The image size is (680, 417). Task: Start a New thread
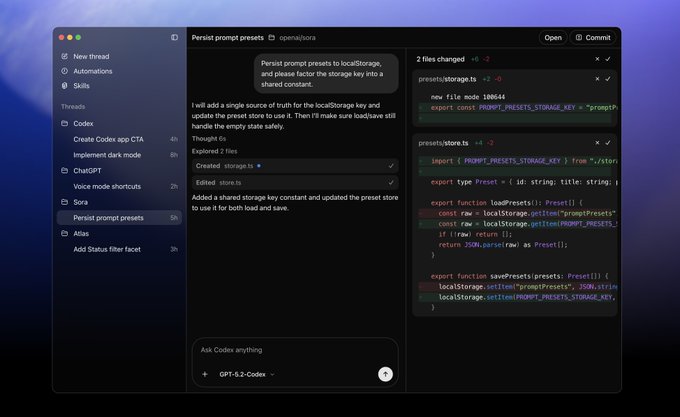[92, 57]
